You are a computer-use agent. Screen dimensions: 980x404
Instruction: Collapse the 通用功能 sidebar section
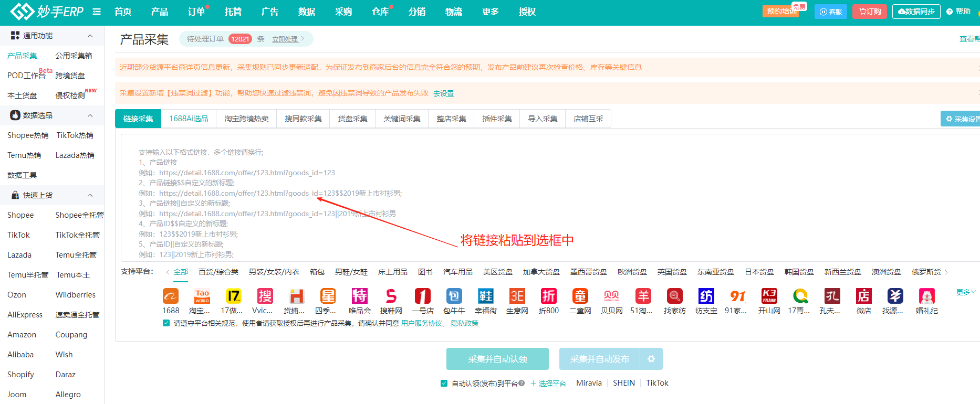[90, 36]
